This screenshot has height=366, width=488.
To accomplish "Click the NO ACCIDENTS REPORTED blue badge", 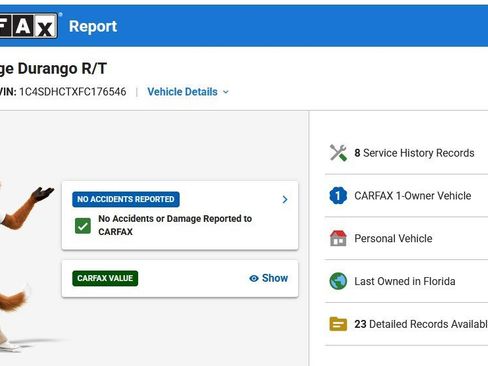I will [x=126, y=199].
